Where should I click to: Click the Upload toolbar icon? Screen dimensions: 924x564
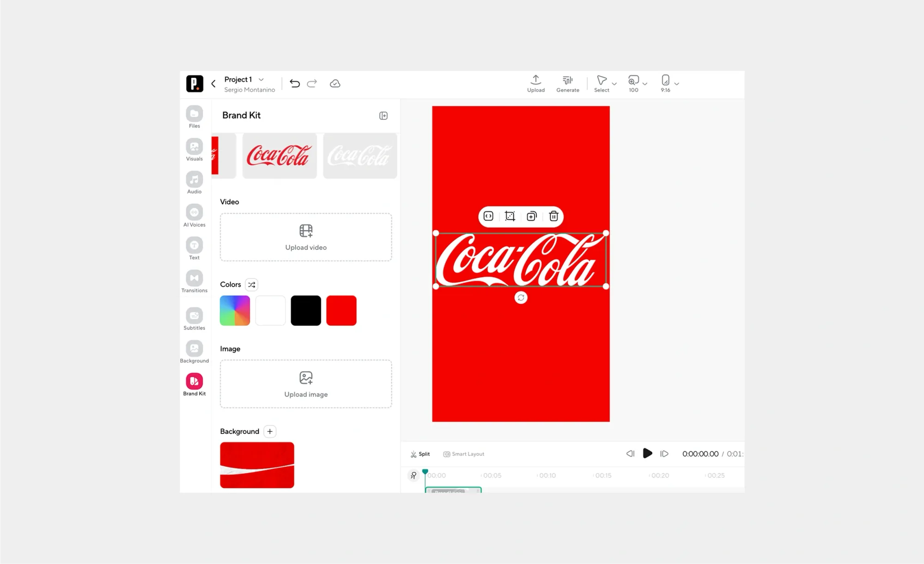[x=536, y=84]
